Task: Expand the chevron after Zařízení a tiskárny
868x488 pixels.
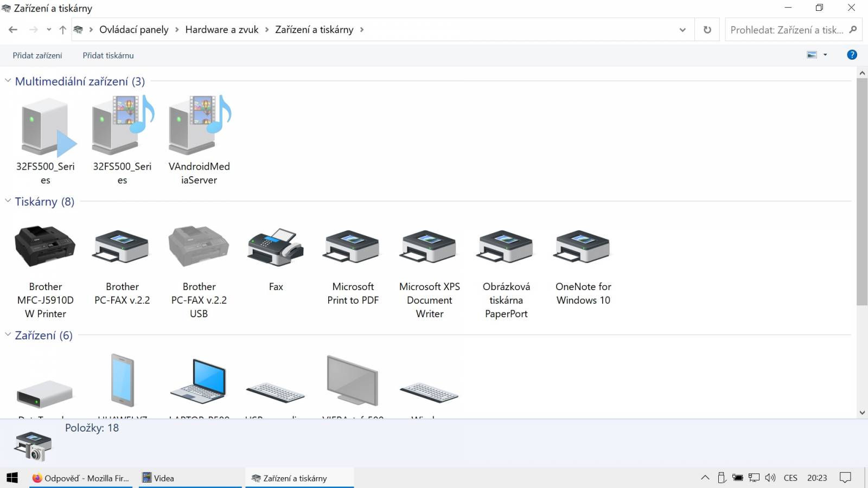Action: point(362,30)
